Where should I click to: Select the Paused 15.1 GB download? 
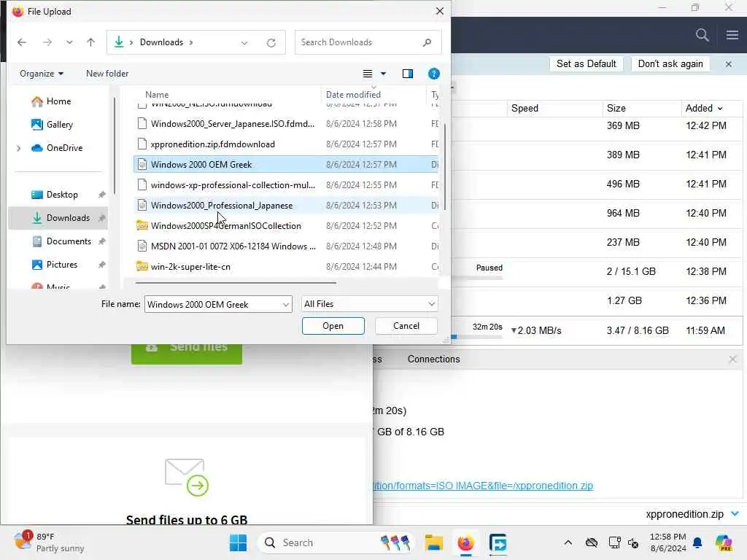click(597, 272)
